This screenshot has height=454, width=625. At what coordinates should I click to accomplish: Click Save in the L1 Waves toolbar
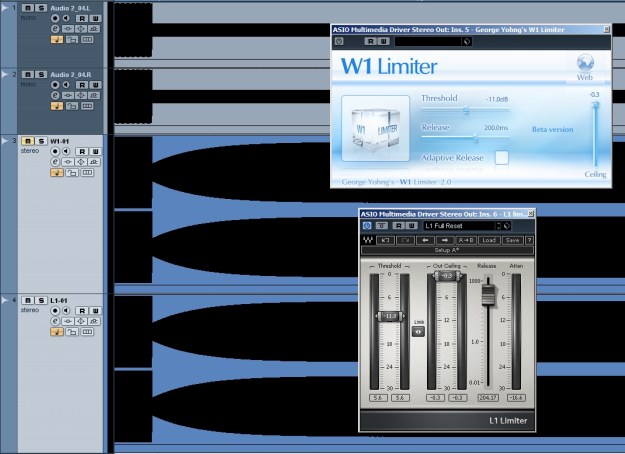512,240
